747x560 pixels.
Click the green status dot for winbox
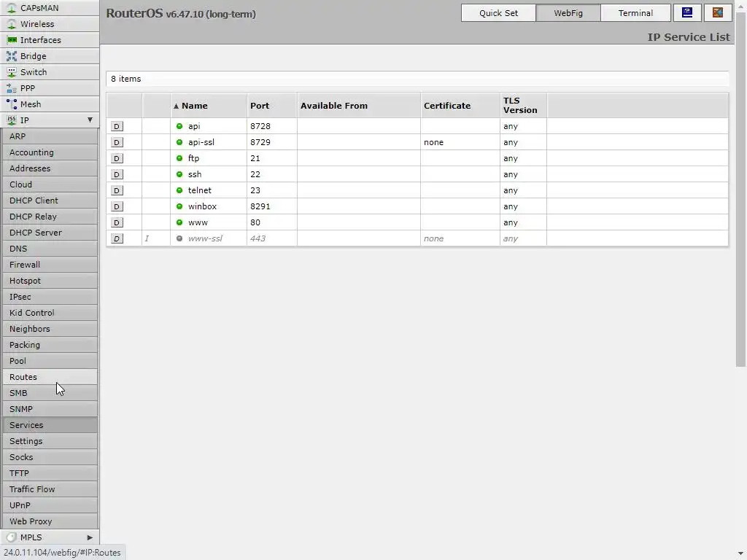tap(179, 206)
